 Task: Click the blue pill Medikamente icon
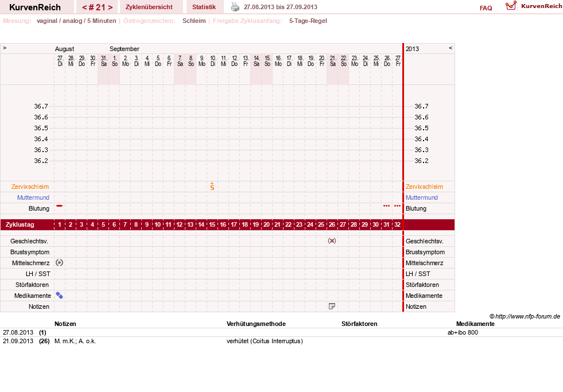pos(59,296)
